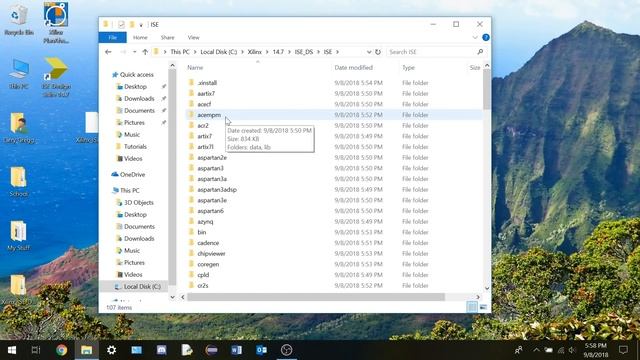
Task: Open Settings gear in taskbar
Action: (x=111, y=350)
